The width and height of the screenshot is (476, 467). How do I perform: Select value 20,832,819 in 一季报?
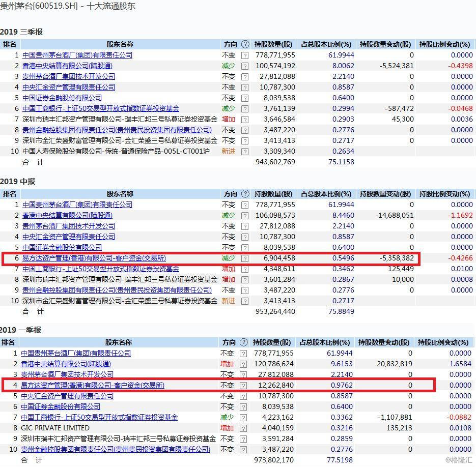point(395,364)
